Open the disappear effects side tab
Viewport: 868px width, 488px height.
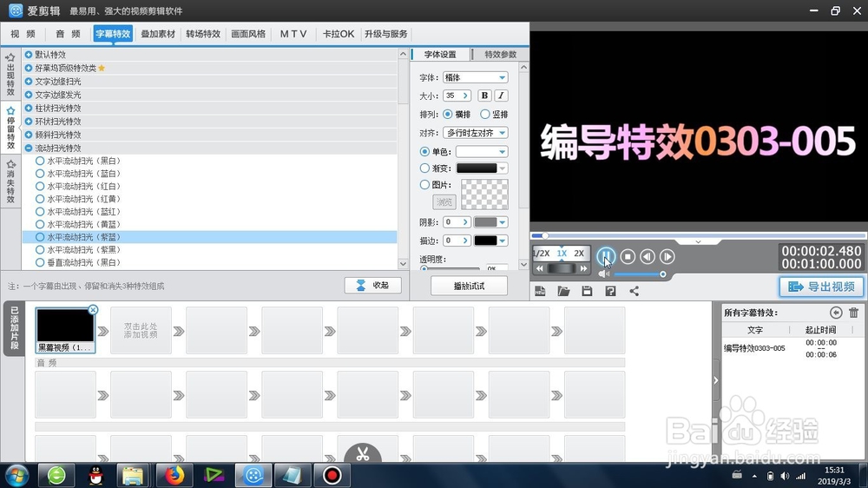(x=10, y=181)
